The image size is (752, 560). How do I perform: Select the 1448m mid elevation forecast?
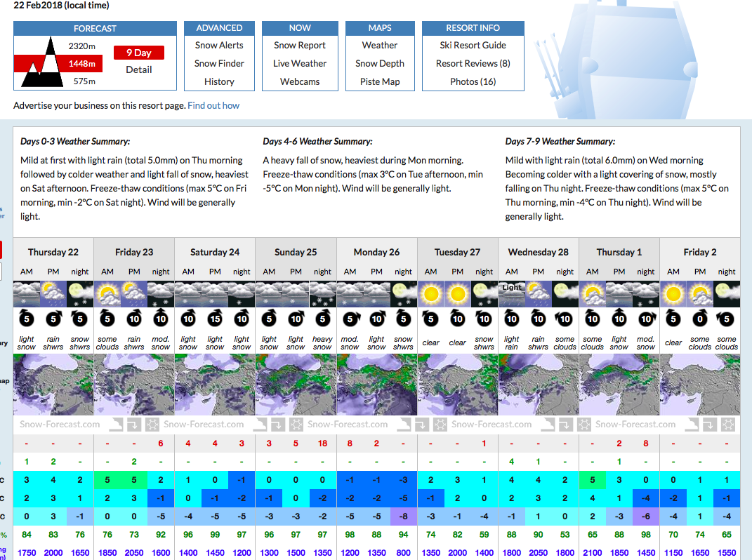click(82, 63)
